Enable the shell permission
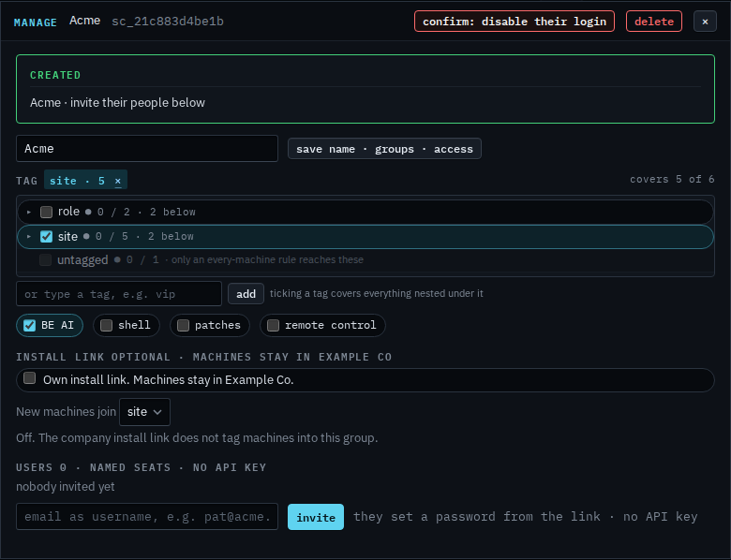 (106, 325)
